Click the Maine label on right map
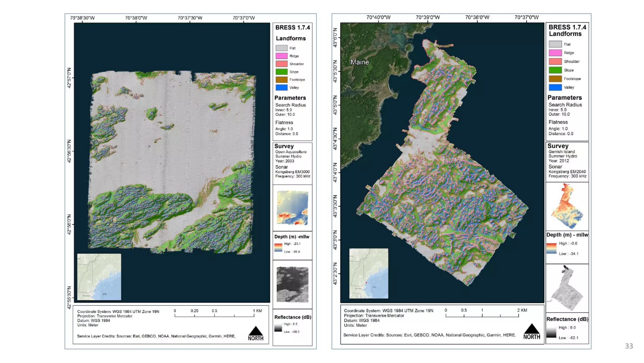 click(x=360, y=62)
